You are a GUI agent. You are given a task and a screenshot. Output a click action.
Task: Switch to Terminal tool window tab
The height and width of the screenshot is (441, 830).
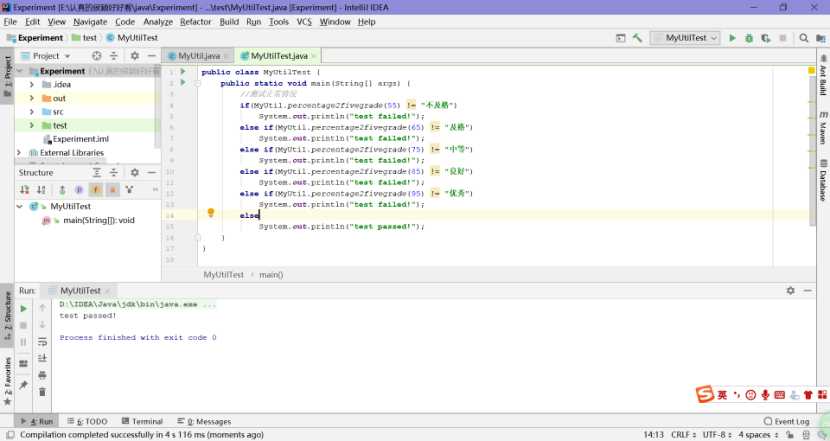[142, 421]
